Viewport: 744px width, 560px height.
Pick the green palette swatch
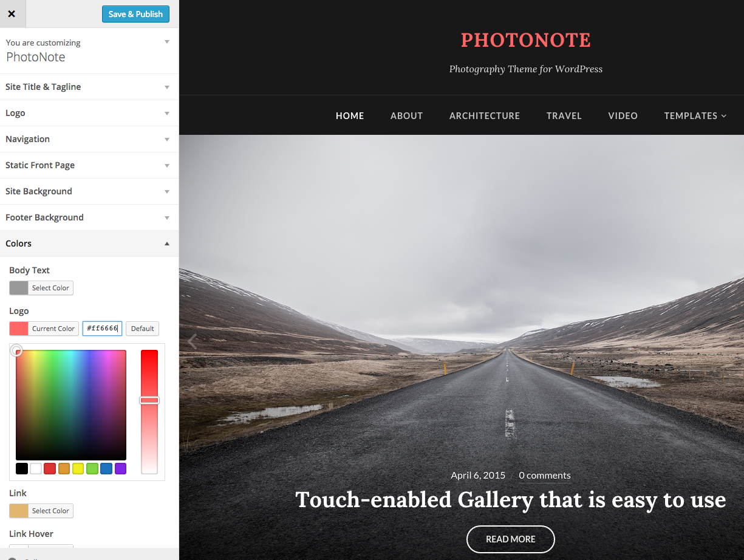coord(92,468)
